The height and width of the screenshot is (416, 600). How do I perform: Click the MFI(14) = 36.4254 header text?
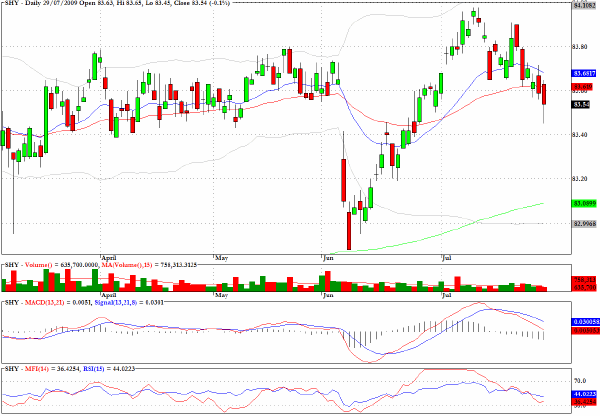(x=51, y=369)
